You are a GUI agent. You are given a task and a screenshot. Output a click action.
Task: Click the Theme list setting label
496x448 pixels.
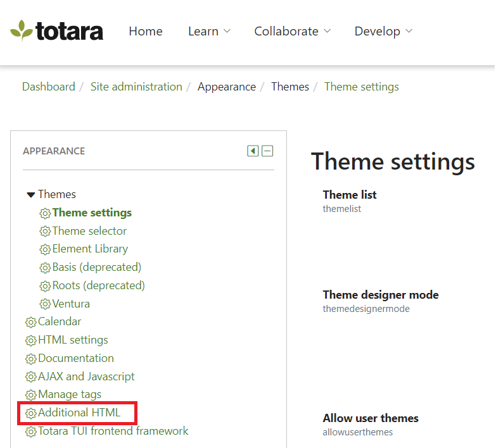(x=350, y=195)
